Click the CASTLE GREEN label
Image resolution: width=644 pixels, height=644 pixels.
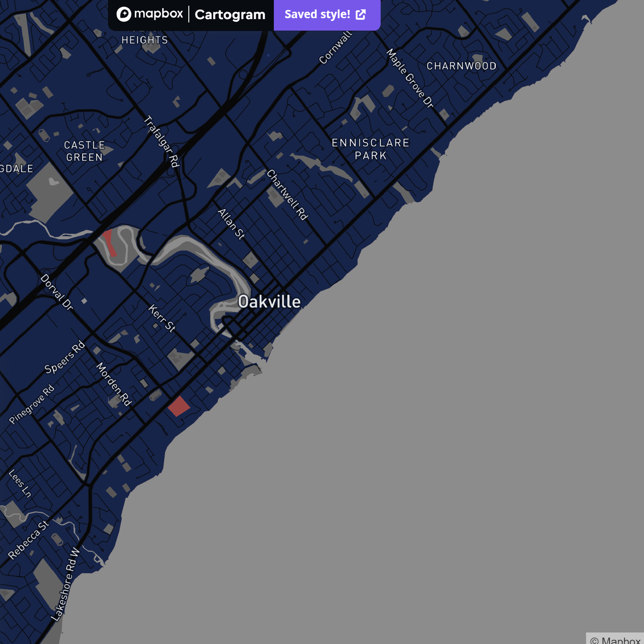click(x=84, y=151)
